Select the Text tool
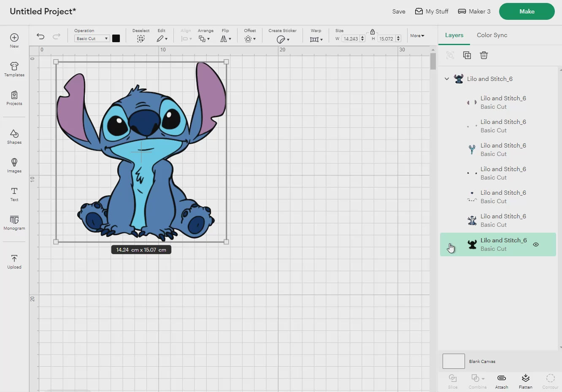Screen dimensions: 562x392 point(14,194)
